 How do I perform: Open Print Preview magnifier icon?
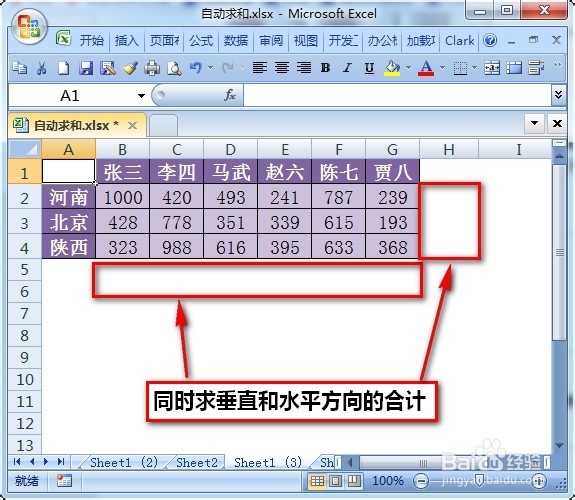pyautogui.click(x=174, y=68)
